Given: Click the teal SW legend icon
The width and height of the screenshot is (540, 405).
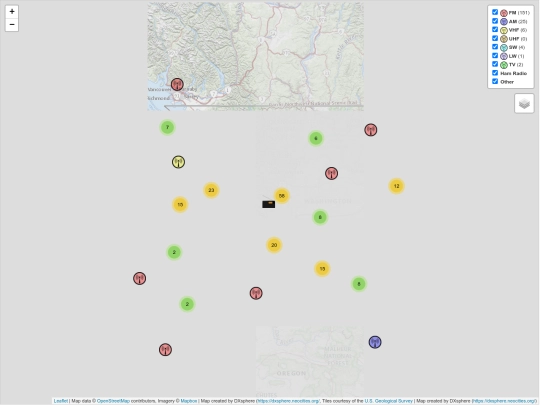Looking at the screenshot, I should [x=504, y=48].
